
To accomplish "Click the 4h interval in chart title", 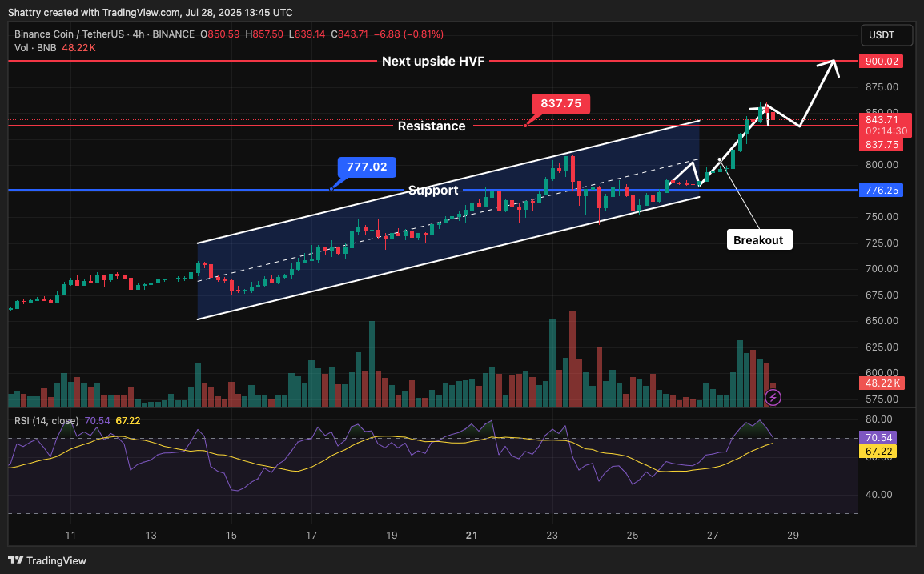I will 139,34.
